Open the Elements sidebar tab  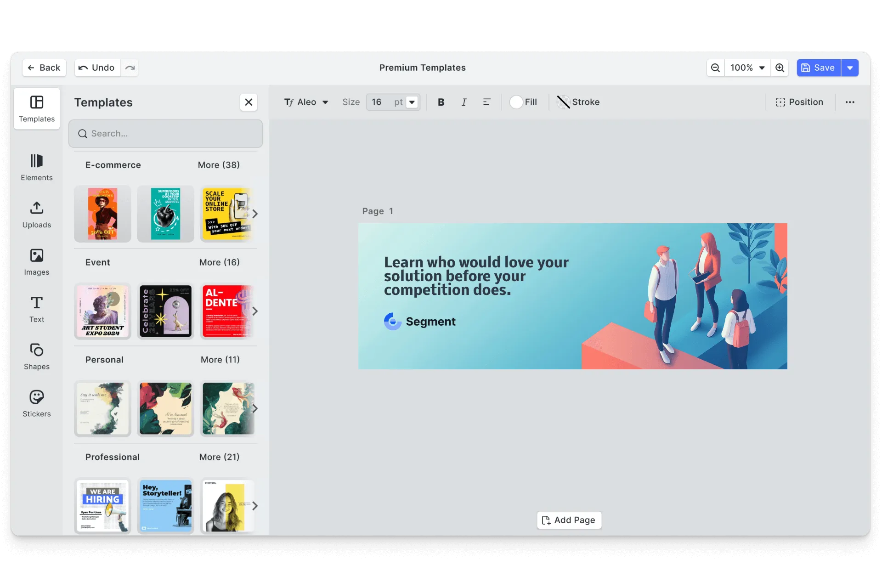tap(37, 168)
